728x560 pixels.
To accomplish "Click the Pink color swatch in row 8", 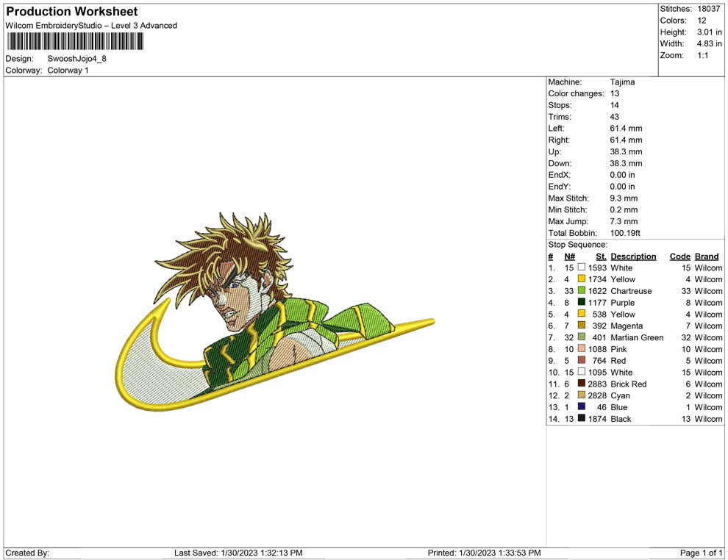I will (581, 348).
